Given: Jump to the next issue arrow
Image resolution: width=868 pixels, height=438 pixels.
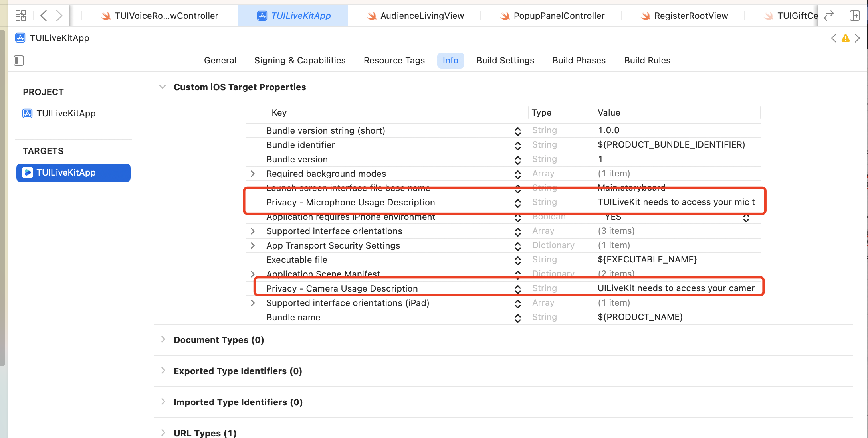Looking at the screenshot, I should (857, 38).
